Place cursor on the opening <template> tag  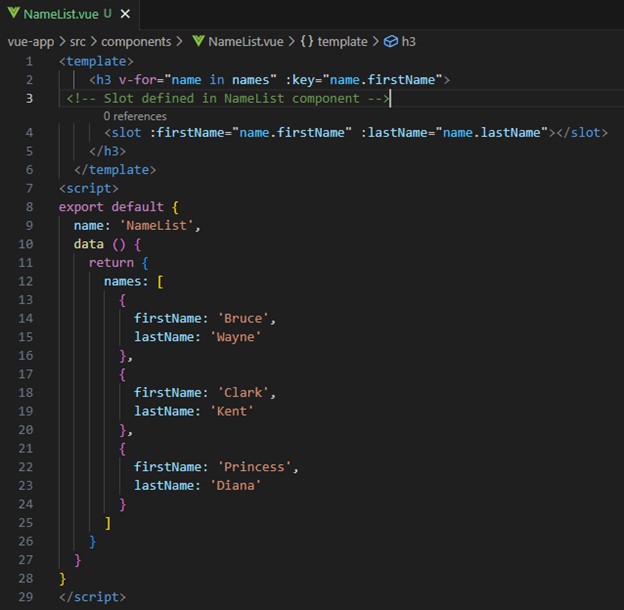pyautogui.click(x=96, y=61)
